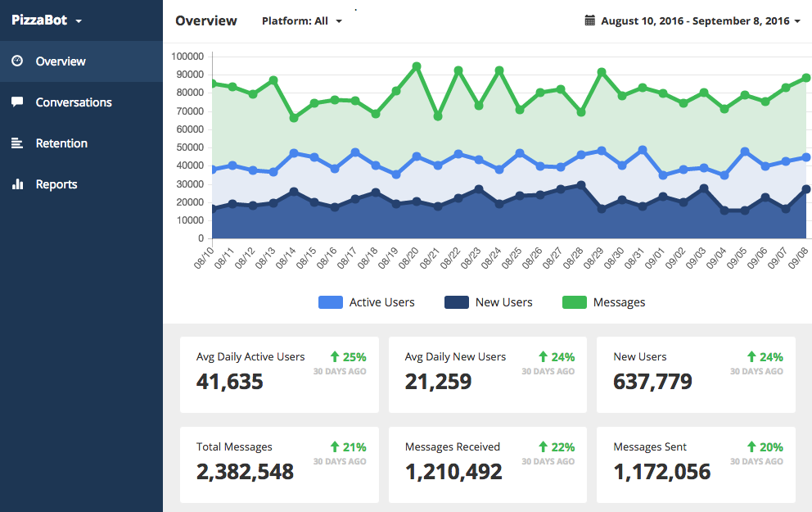Toggle the Active Users series in legend

pos(367,302)
